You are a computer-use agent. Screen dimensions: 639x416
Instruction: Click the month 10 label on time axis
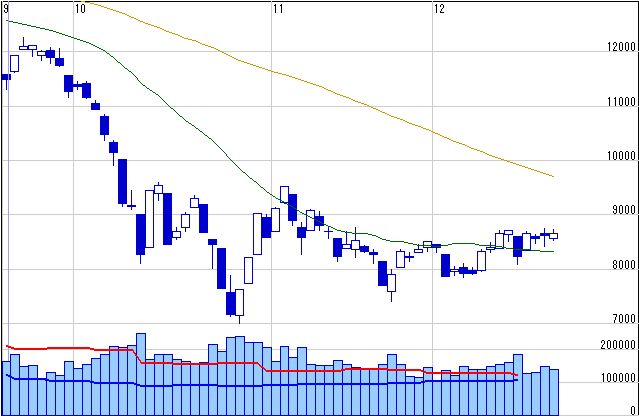pyautogui.click(x=80, y=9)
